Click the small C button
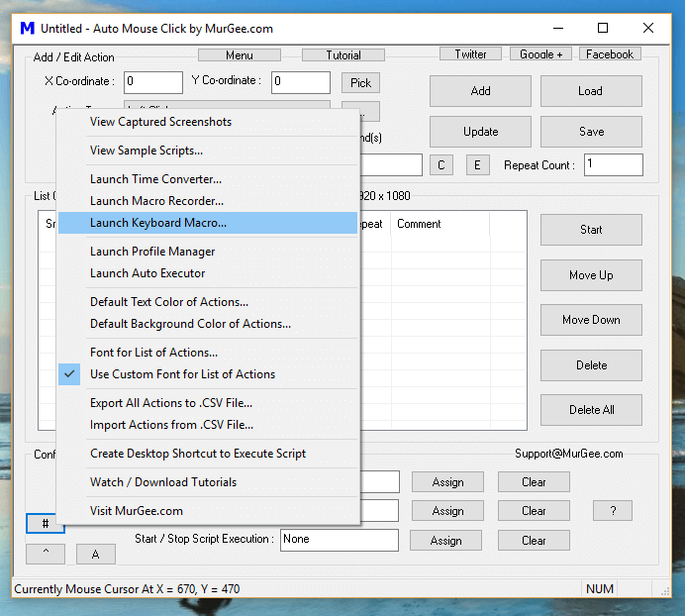Screen dimensions: 685x616 (441, 164)
